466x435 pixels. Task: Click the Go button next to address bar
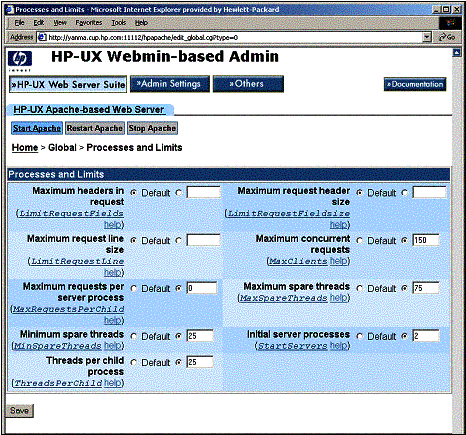point(447,37)
